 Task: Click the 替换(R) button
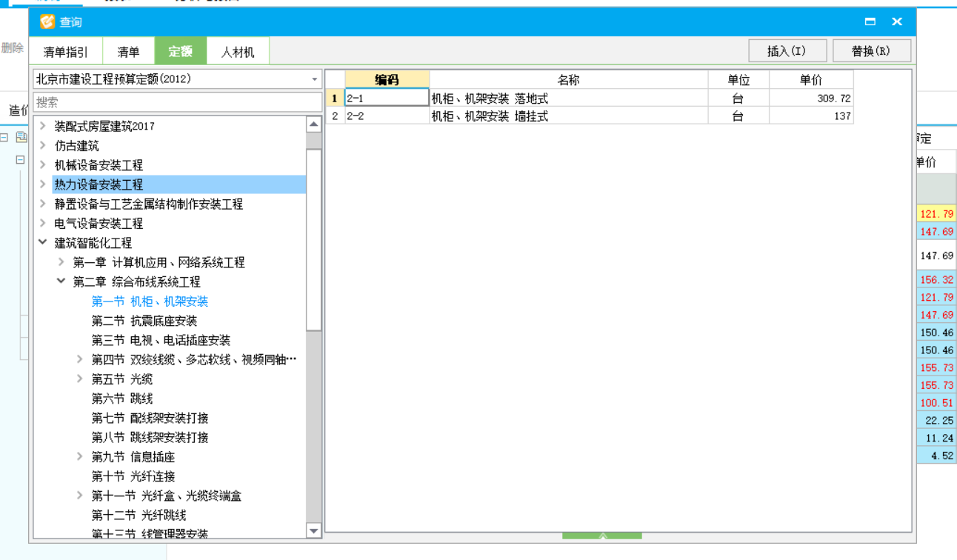pos(871,51)
